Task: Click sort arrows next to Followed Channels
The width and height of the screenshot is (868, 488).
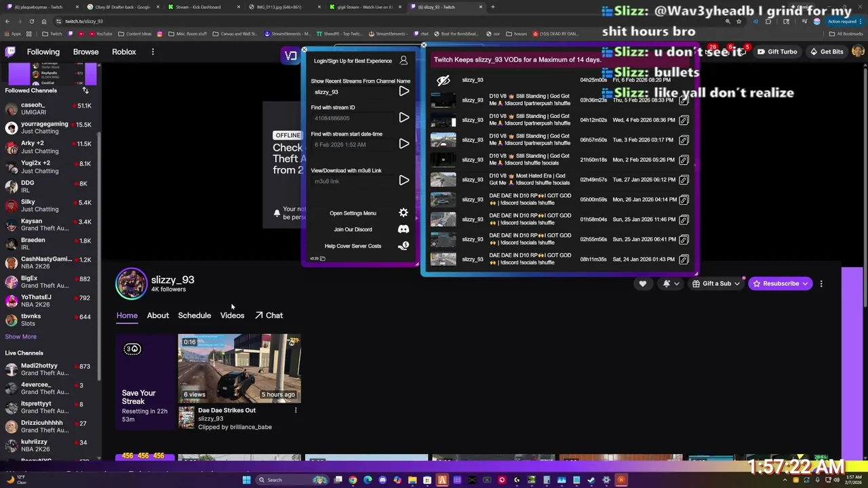Action: (x=85, y=90)
